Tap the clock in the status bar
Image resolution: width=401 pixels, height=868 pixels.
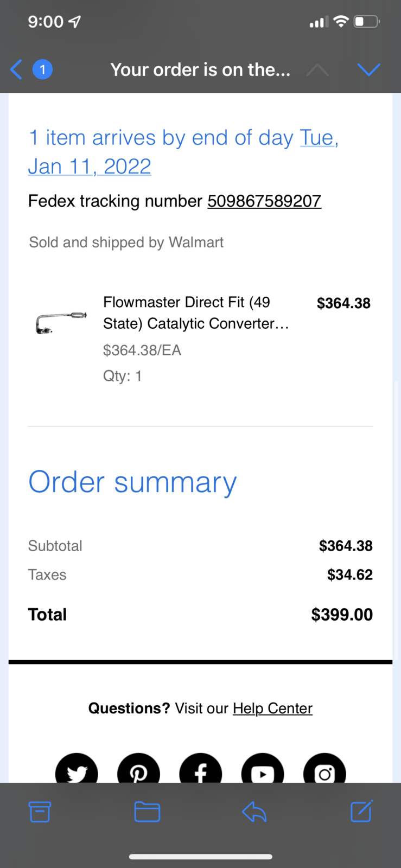(x=46, y=22)
